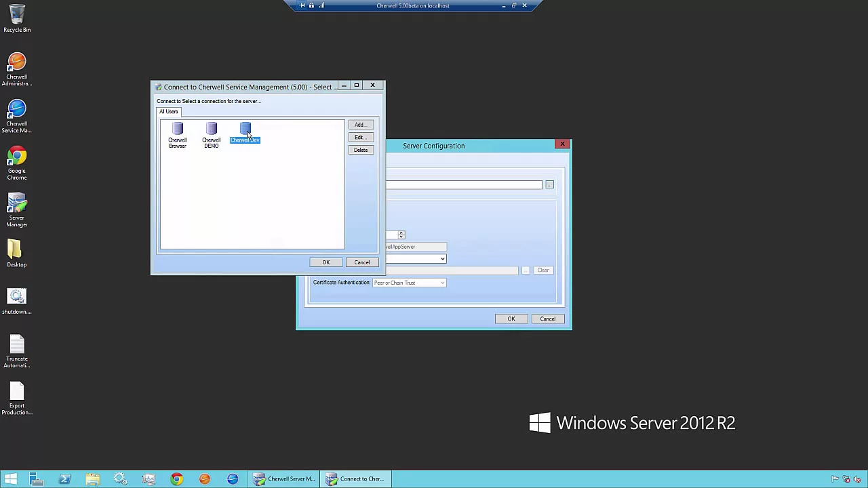Viewport: 868px width, 488px height.
Task: Click signal bars icon on remote session bar
Action: pos(321,5)
